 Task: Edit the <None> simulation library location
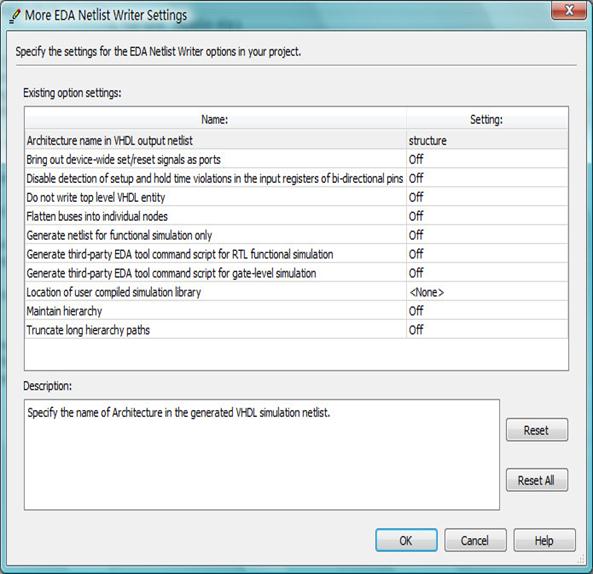[x=487, y=292]
